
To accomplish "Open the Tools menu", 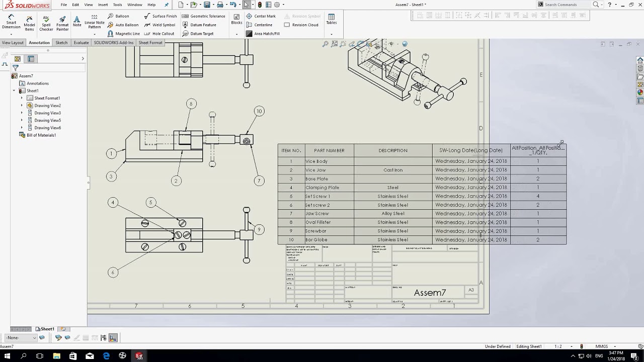I will point(117,5).
